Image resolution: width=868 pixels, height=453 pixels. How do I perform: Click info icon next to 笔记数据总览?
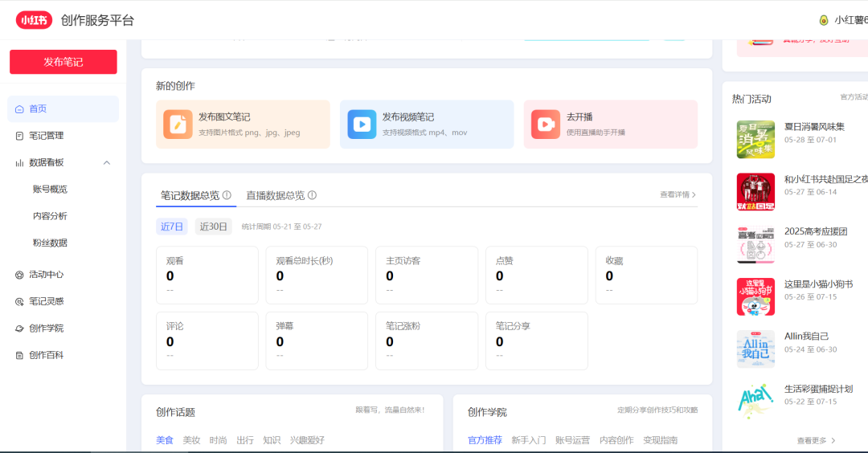pyautogui.click(x=227, y=195)
